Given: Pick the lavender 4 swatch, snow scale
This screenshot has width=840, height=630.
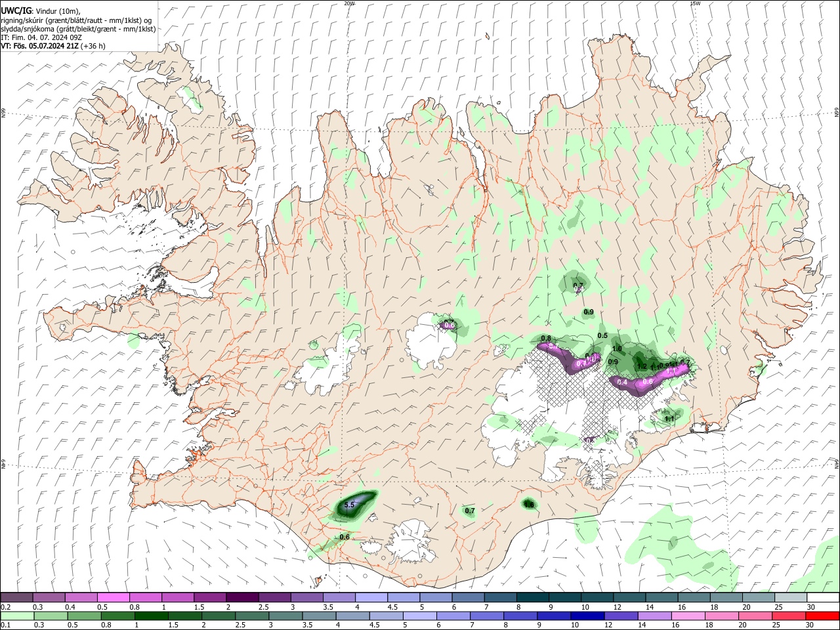Looking at the screenshot, I should [x=373, y=598].
